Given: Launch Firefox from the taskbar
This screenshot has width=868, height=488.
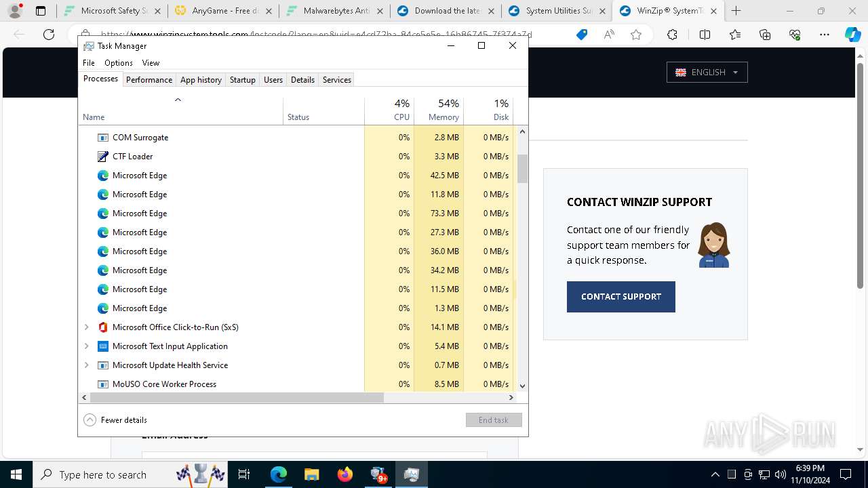Looking at the screenshot, I should 345,474.
